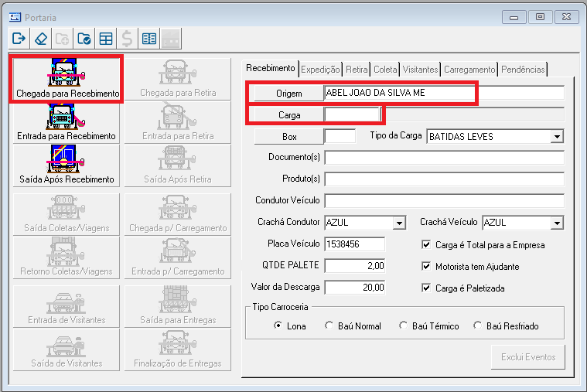
Task: Open the Crachá Condutor dropdown arrow
Action: coord(399,223)
